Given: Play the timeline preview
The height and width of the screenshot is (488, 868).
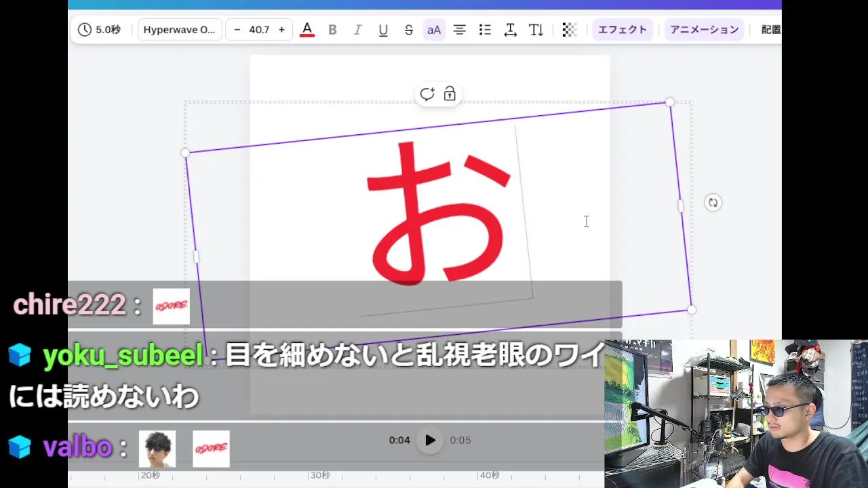Looking at the screenshot, I should point(430,440).
